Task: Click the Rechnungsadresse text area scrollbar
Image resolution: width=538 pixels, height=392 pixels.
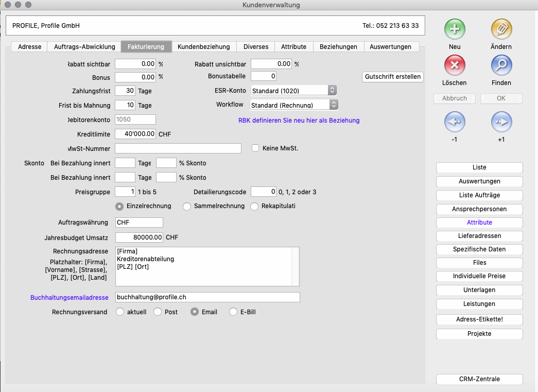Action: coord(296,266)
